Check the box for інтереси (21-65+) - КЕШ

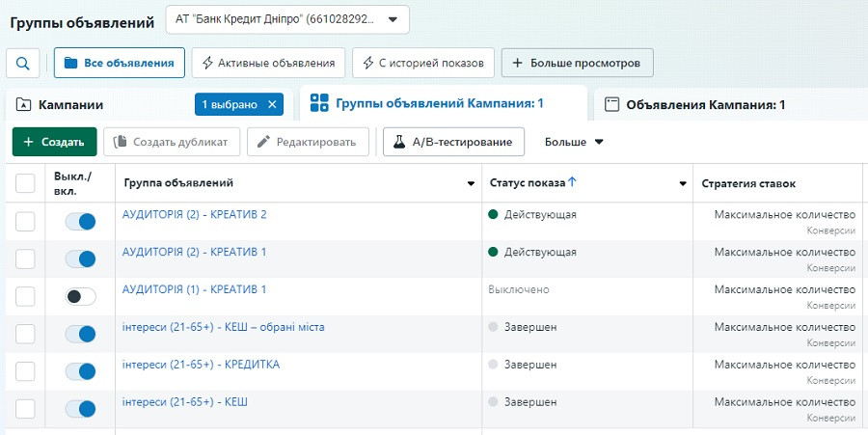(x=25, y=409)
